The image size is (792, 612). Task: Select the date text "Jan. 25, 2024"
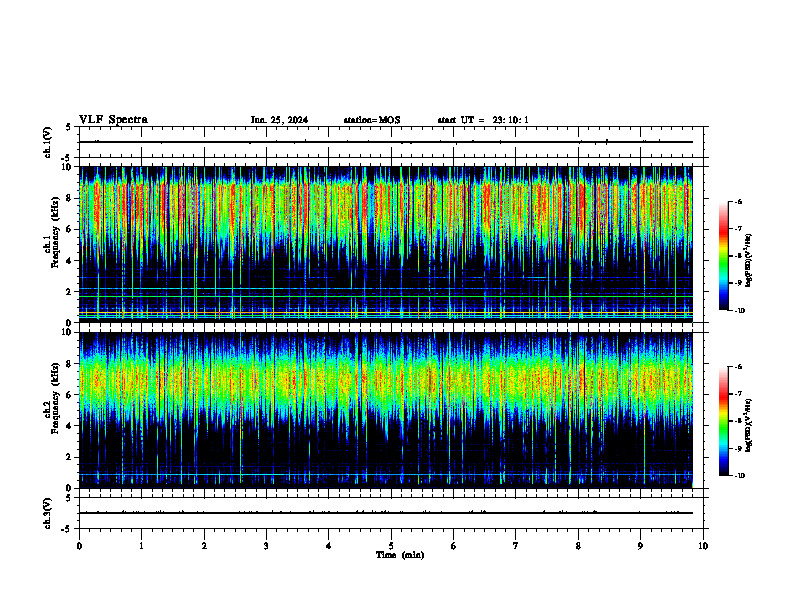click(x=279, y=120)
